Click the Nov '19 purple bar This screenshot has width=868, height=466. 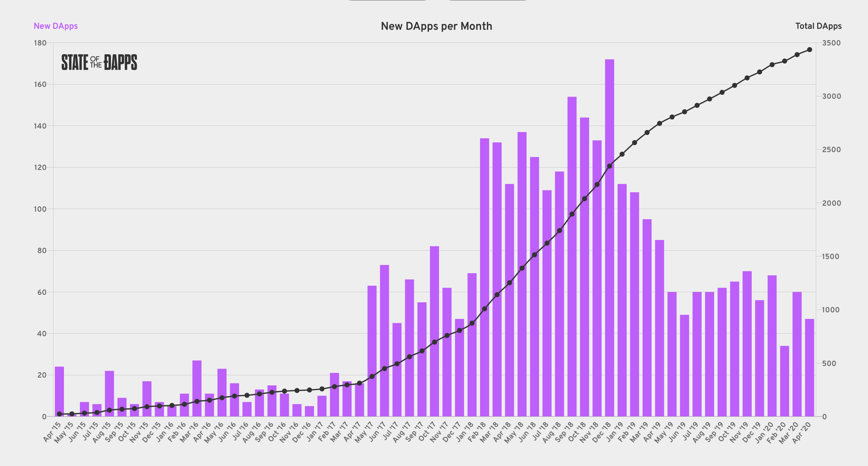point(747,344)
